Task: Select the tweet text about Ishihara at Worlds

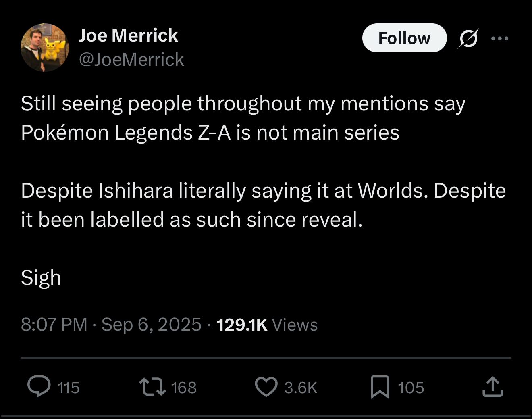Action: pyautogui.click(x=263, y=205)
